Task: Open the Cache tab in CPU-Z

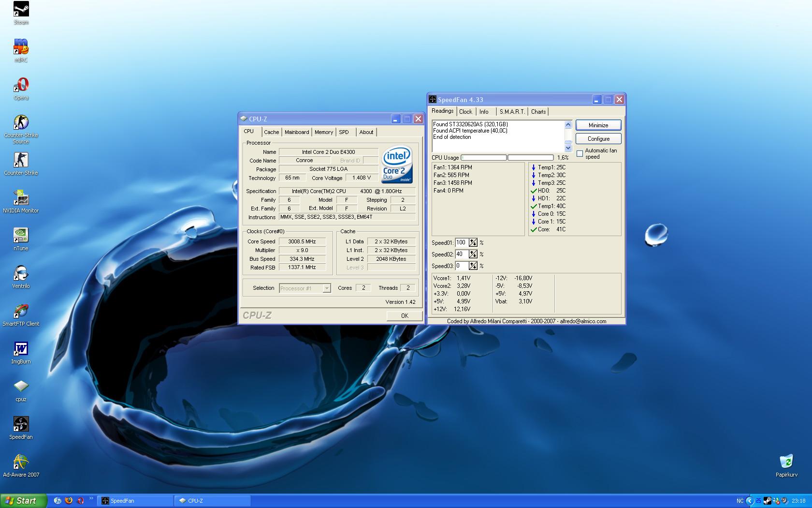Action: 271,132
